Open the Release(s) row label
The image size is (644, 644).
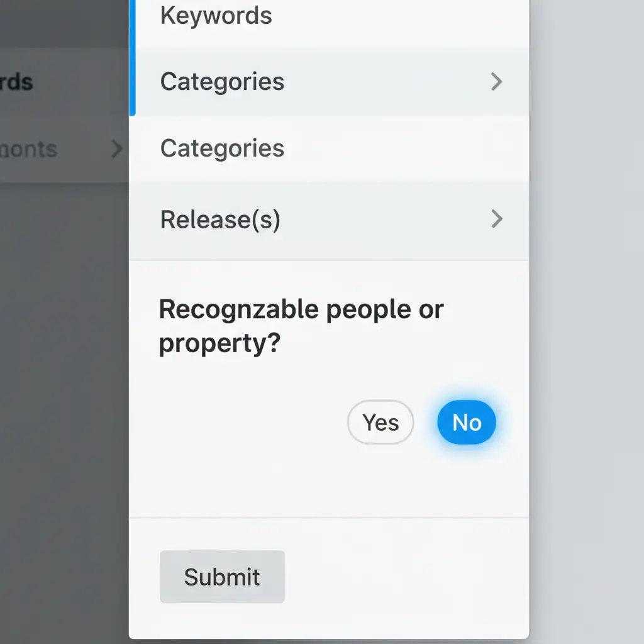tap(220, 219)
